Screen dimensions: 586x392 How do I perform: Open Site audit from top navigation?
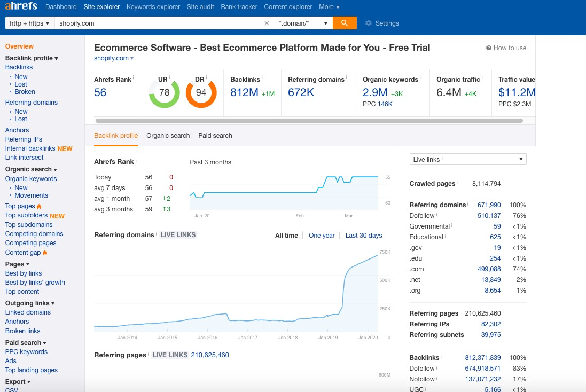click(200, 7)
